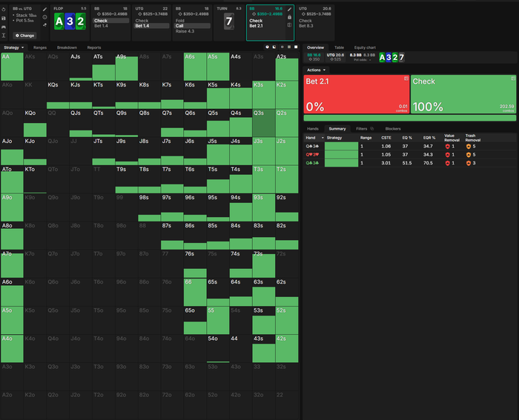Click the Q♠3♠ hand row
Viewport: 519px width, 420px height.
[410, 146]
